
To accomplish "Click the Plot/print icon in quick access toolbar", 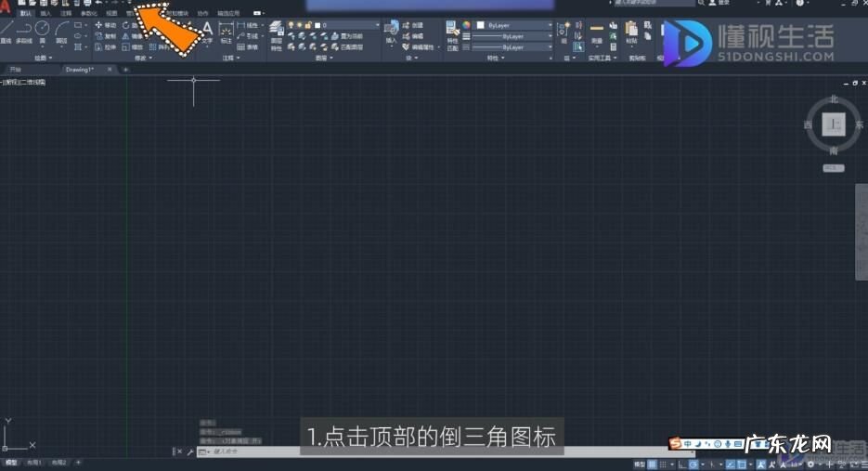I will (87, 3).
